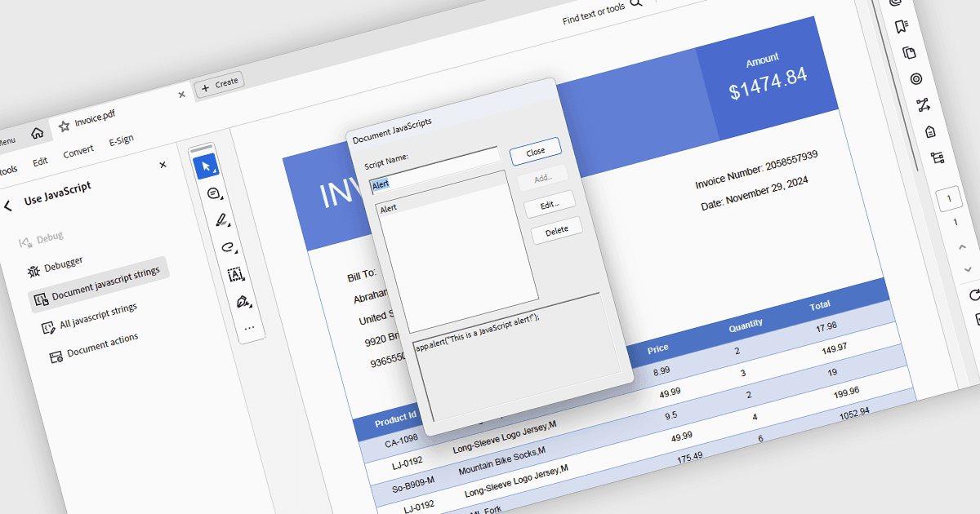
Task: Click the Use JavaScript panel heading
Action: (57, 193)
